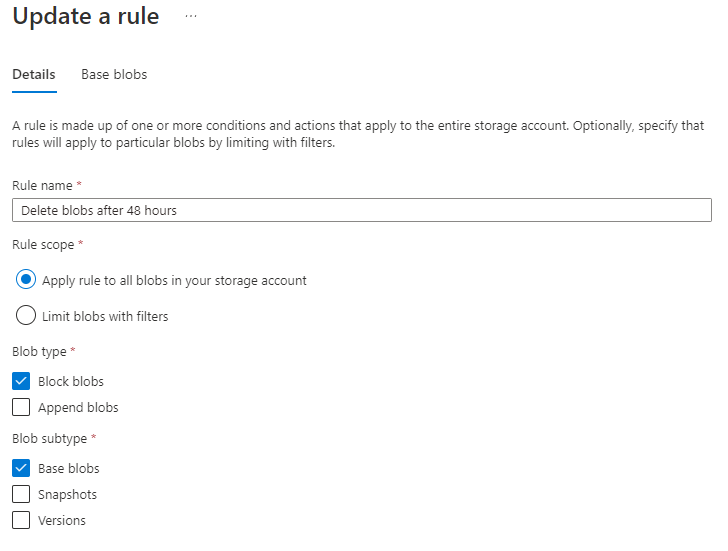The image size is (728, 551).
Task: Open the ellipsis menu beside Update a rule
Action: pyautogui.click(x=191, y=16)
